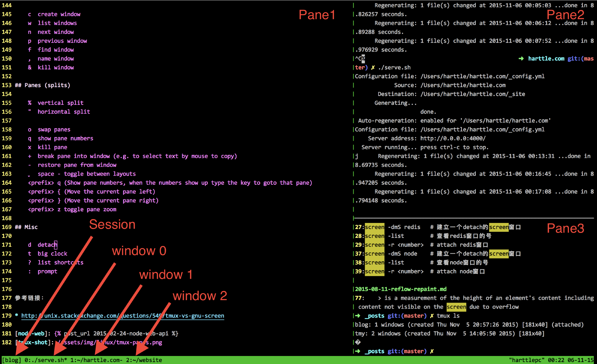Place cursor on the detach line
The height and width of the screenshot is (364, 597).
coord(47,245)
